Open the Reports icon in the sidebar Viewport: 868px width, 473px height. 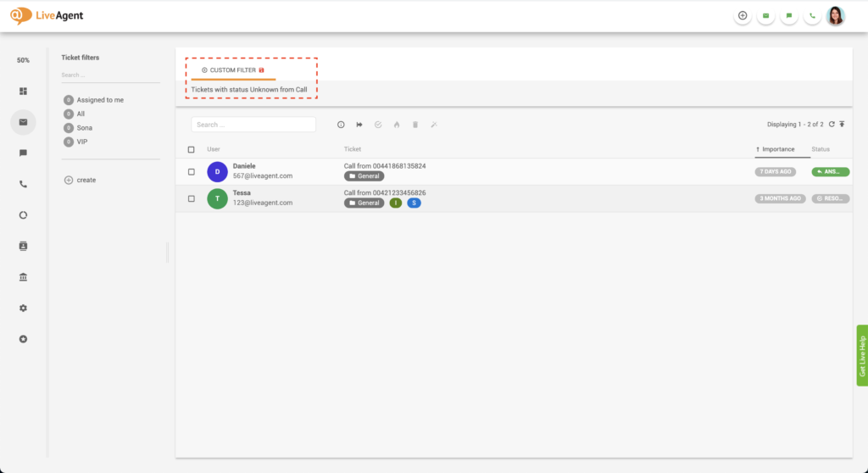(x=23, y=214)
